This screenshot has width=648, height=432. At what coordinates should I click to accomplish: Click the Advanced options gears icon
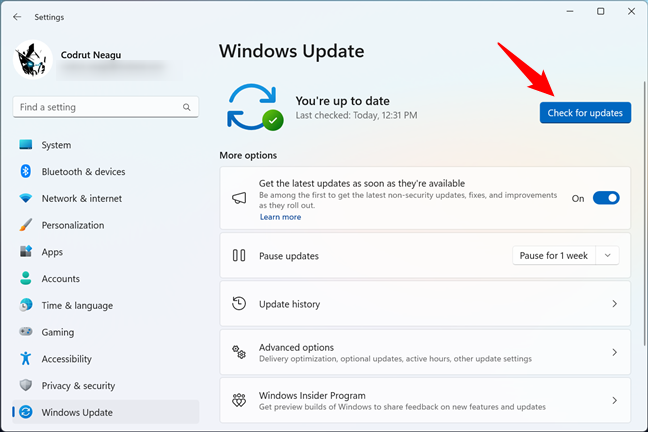[x=239, y=352]
